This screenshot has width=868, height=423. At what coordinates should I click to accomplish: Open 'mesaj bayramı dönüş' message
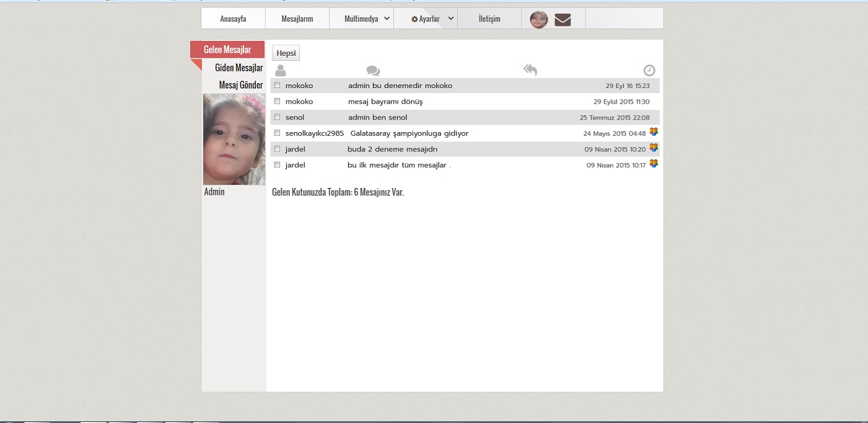click(385, 102)
